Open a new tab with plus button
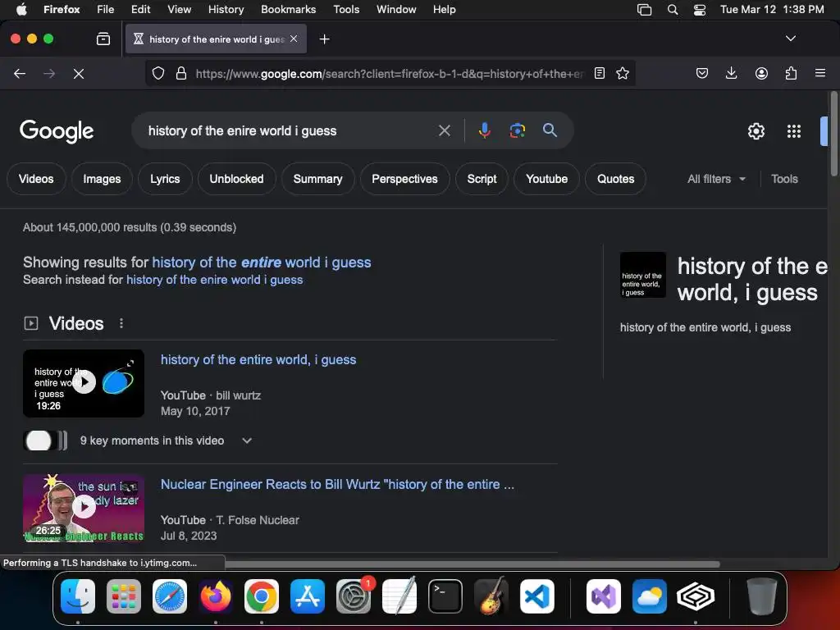This screenshot has height=630, width=840. pos(324,39)
